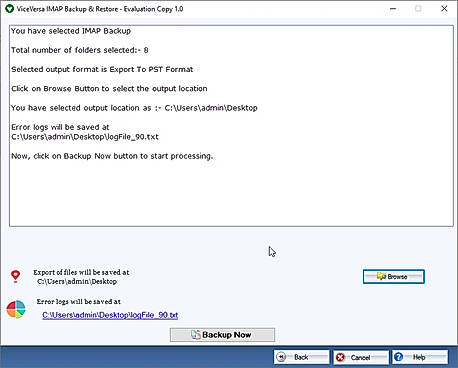
Task: Click the colorful pie chart icon
Action: point(16,309)
